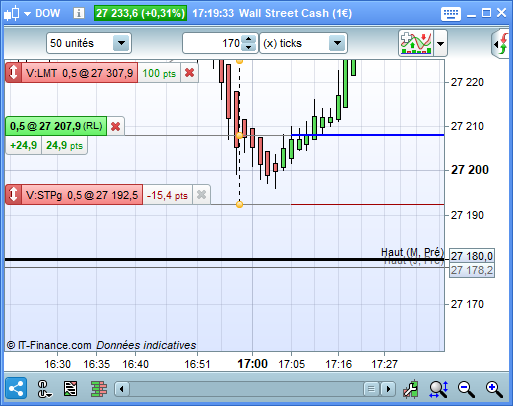Screen dimensions: 513x406
Task: Open the order list document icon
Action: [70, 389]
